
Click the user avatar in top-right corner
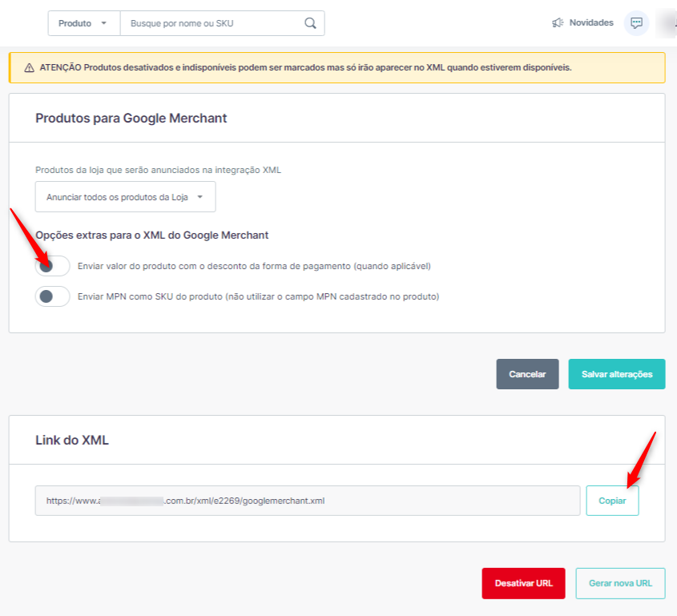667,23
